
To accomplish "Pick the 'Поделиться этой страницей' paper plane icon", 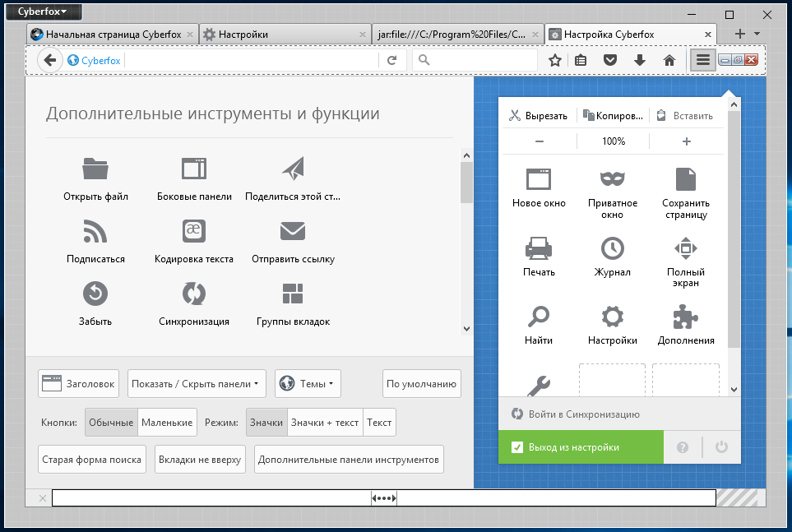I will tap(293, 169).
